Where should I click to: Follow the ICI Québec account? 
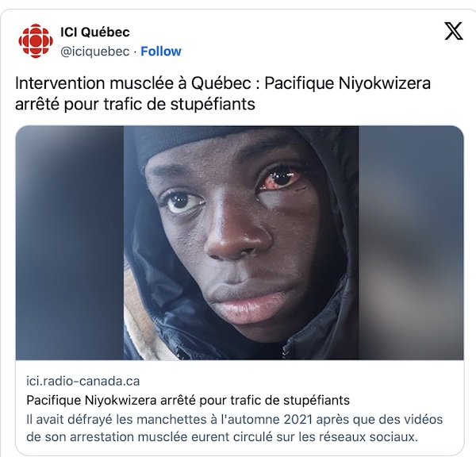pyautogui.click(x=161, y=52)
